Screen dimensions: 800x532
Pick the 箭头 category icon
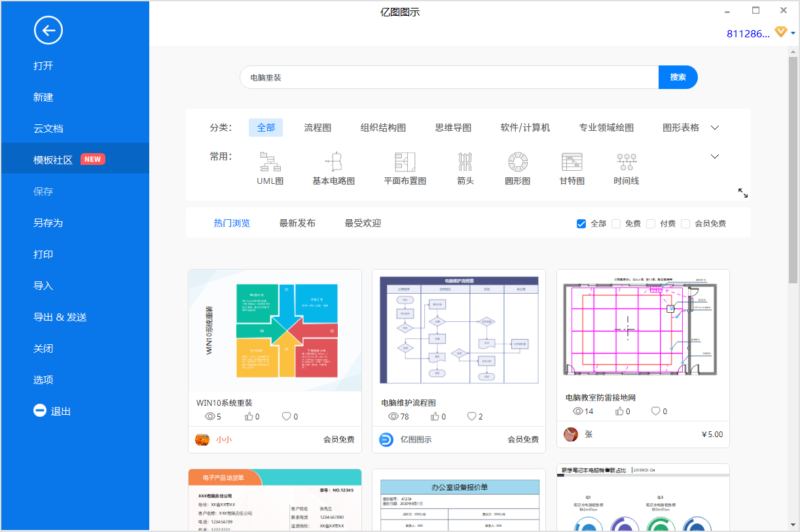pos(465,162)
